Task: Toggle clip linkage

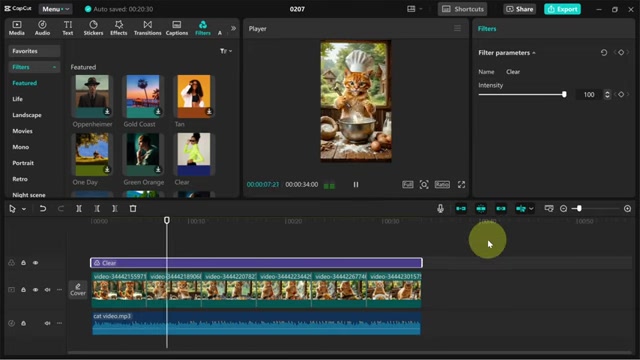Action: tap(501, 209)
